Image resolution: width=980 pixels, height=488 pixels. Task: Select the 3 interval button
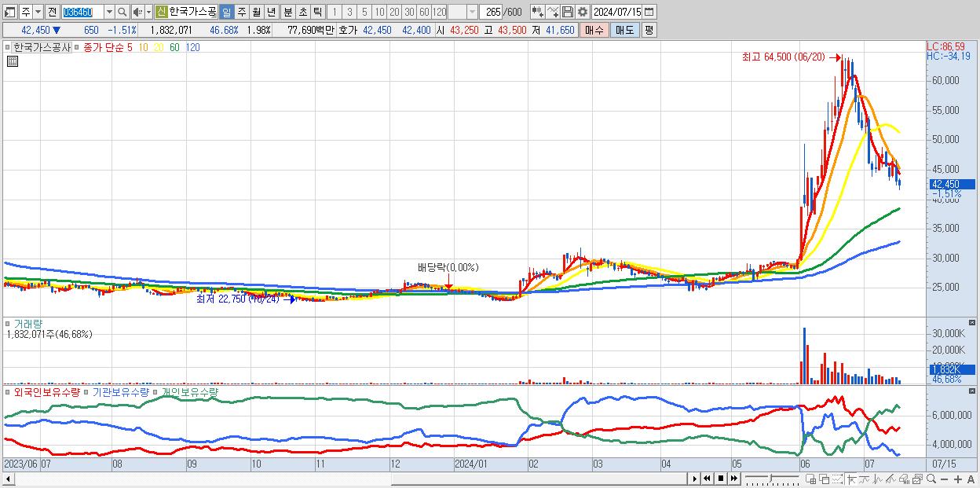(349, 12)
